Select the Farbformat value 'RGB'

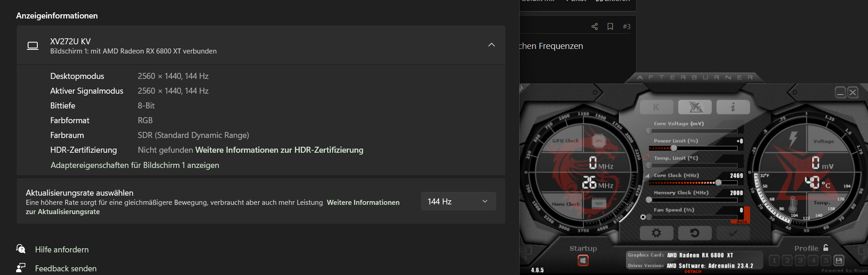[x=145, y=120]
